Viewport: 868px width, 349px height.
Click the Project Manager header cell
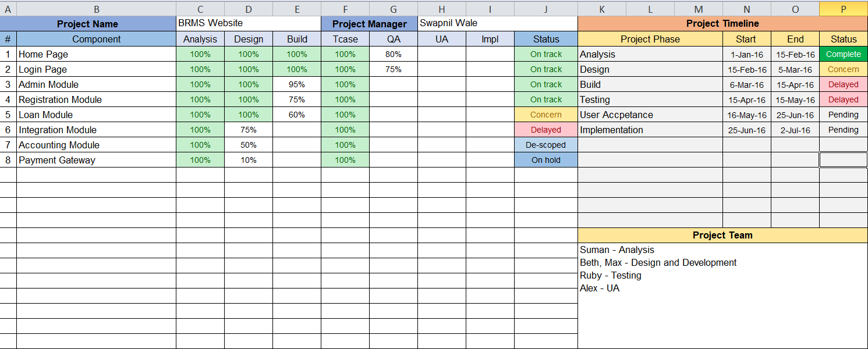[x=369, y=24]
